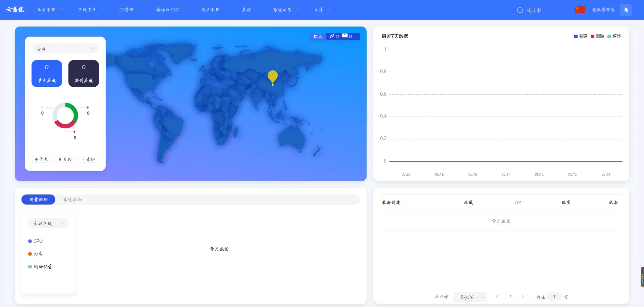Open the user avatar in top-right corner
644x307 pixels.
626,10
